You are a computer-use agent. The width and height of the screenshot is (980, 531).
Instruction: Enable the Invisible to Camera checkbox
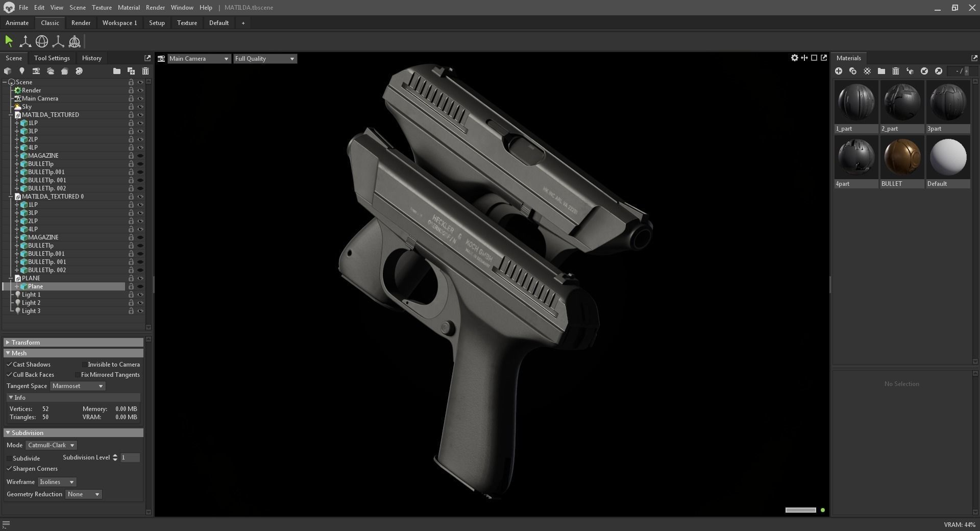[84, 365]
